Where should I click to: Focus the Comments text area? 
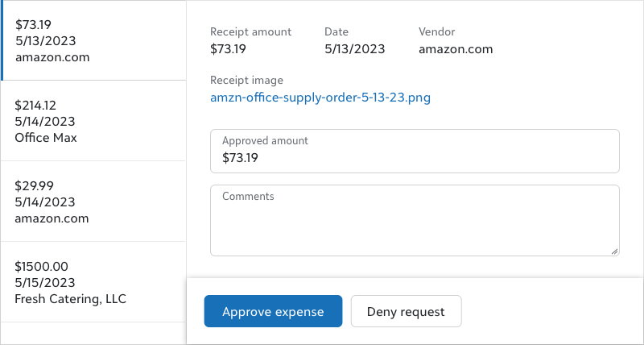point(415,226)
